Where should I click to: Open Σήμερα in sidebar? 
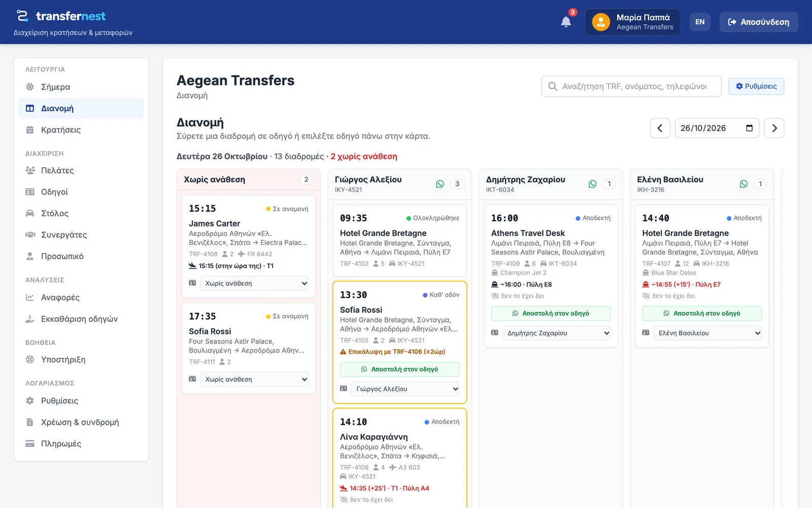pos(81,87)
